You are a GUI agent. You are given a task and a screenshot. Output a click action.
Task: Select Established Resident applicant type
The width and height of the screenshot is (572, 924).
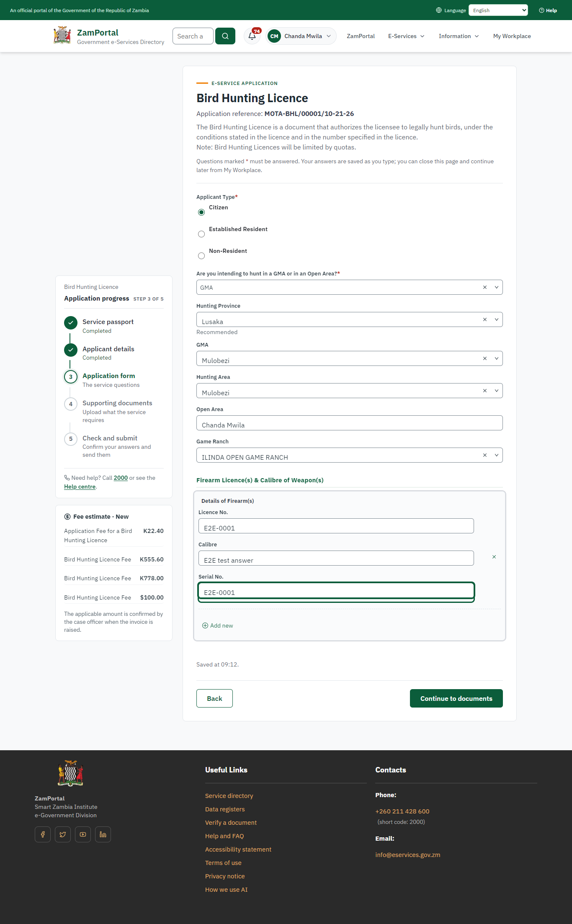coord(201,234)
